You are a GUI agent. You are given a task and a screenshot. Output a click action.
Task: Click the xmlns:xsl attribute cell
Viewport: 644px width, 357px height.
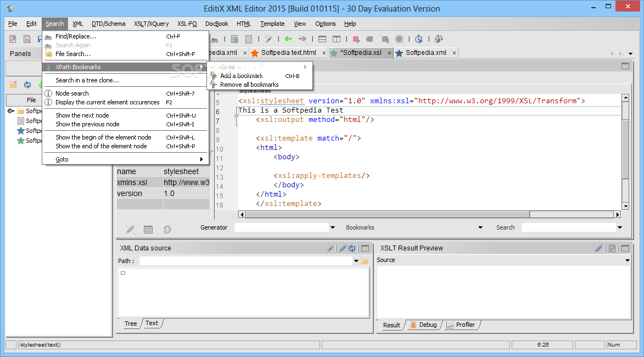tap(139, 182)
